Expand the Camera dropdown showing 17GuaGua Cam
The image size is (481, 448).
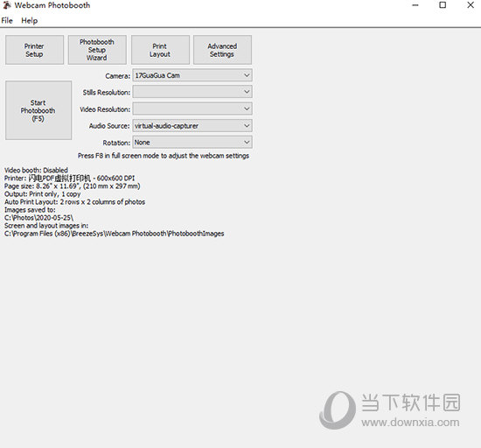pos(192,75)
